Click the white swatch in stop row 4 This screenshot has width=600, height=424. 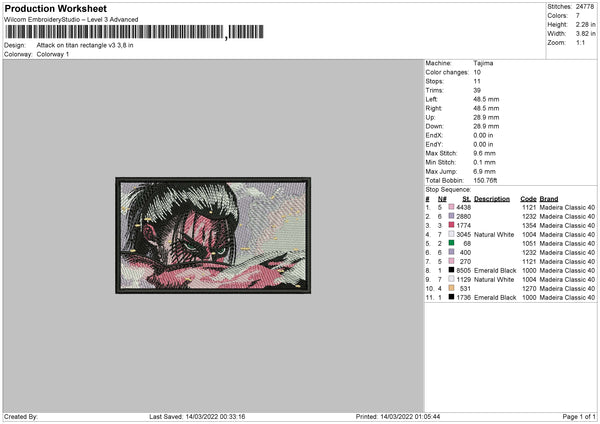coord(452,234)
